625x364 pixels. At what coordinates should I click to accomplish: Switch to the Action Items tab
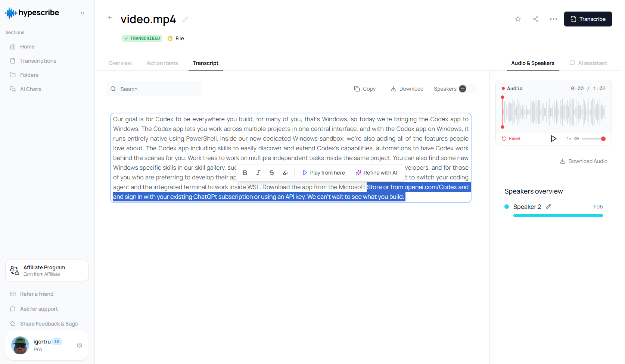(x=162, y=63)
